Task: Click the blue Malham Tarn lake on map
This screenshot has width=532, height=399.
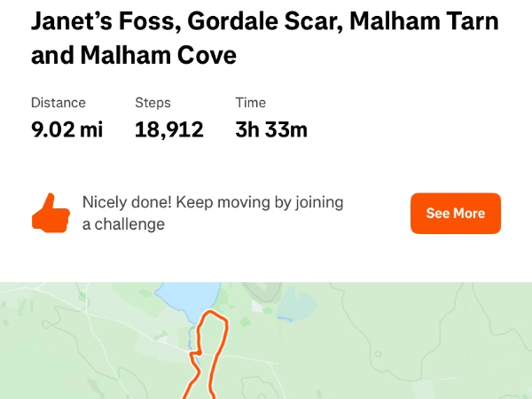Action: coord(188,298)
